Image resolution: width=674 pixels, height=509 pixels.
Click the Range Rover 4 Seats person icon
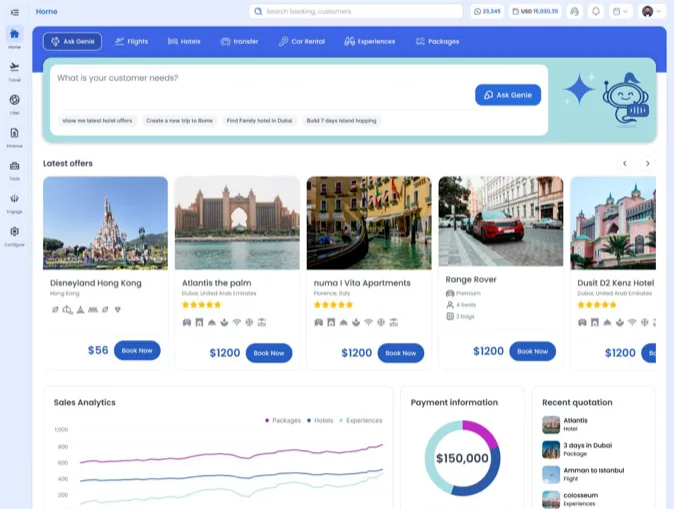click(x=450, y=305)
